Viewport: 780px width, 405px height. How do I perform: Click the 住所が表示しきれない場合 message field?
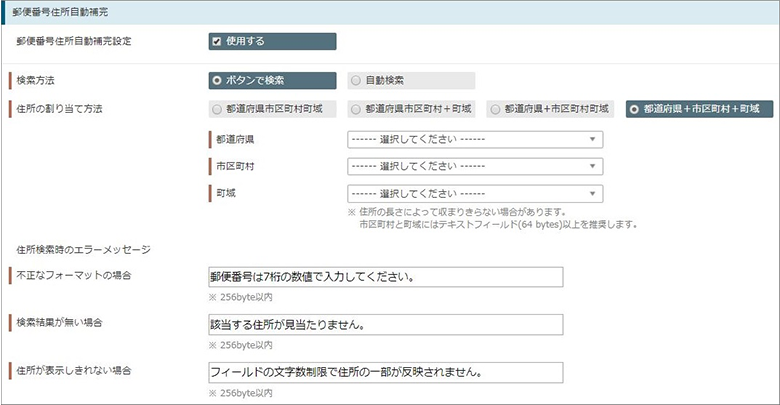pos(386,372)
